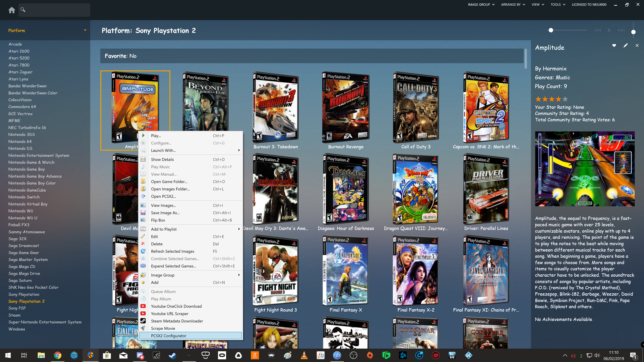
Task: Select PCSX2 Configurator menu entry
Action: (191, 336)
